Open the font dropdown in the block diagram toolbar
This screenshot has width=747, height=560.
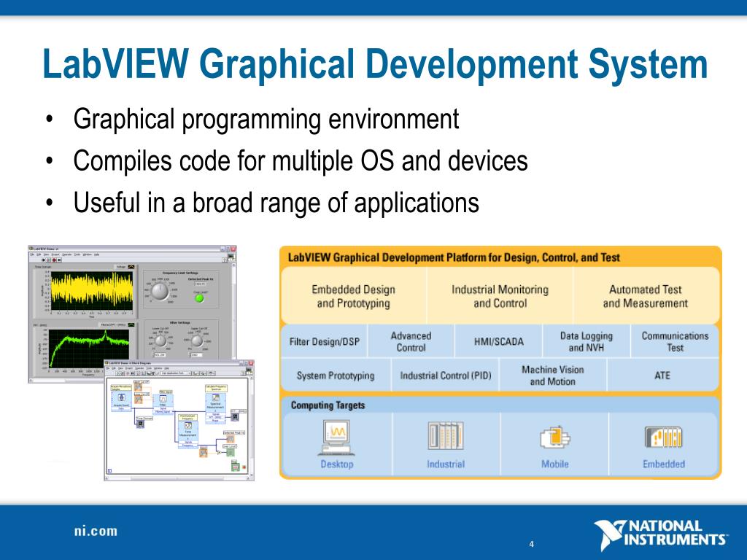pyautogui.click(x=176, y=373)
